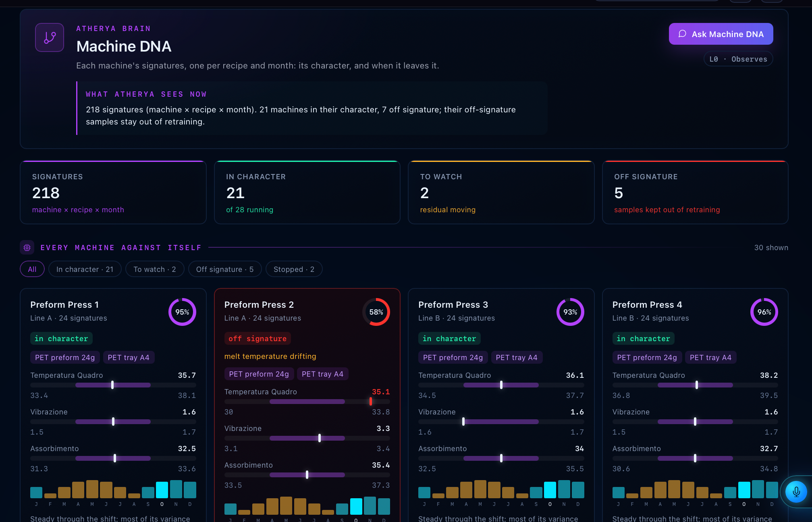Click the Preform Press 4 card title

647,304
